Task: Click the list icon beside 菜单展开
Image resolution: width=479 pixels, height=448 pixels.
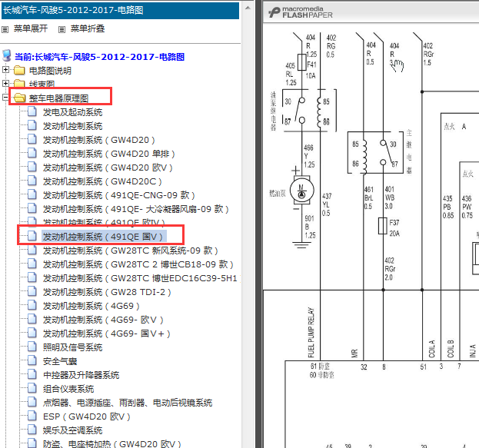Action: pyautogui.click(x=5, y=30)
